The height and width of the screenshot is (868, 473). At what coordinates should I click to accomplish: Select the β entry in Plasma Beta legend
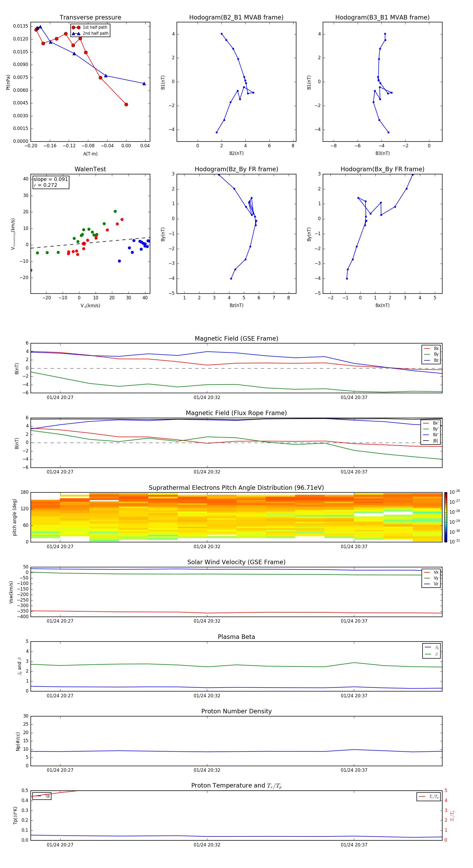pos(431,654)
